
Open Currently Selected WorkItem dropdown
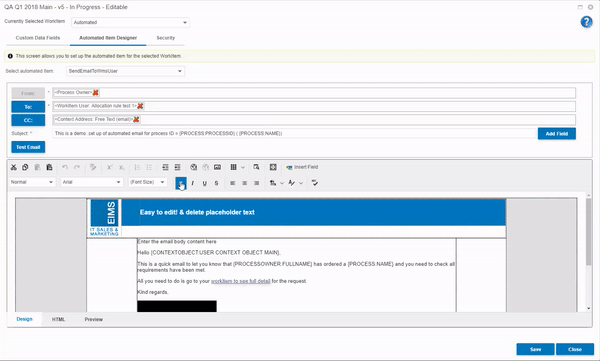pyautogui.click(x=130, y=23)
